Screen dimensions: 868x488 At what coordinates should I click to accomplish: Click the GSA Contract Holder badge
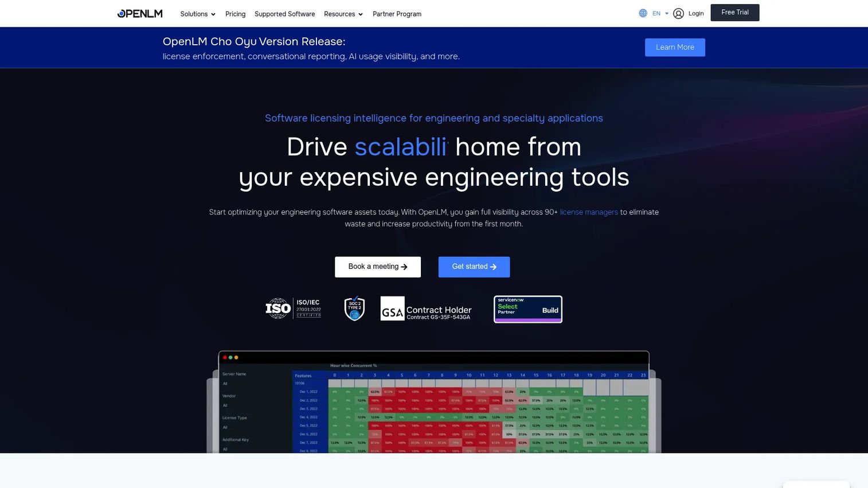(x=426, y=309)
